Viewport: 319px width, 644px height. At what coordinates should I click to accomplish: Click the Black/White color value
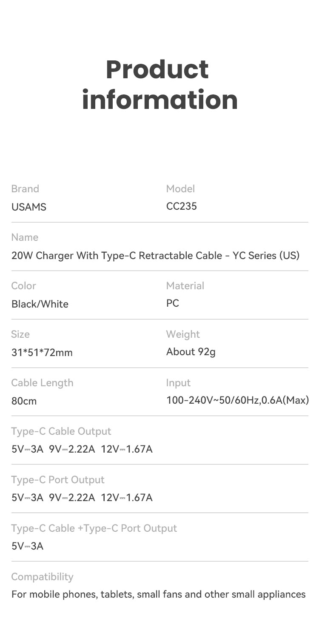coord(40,304)
